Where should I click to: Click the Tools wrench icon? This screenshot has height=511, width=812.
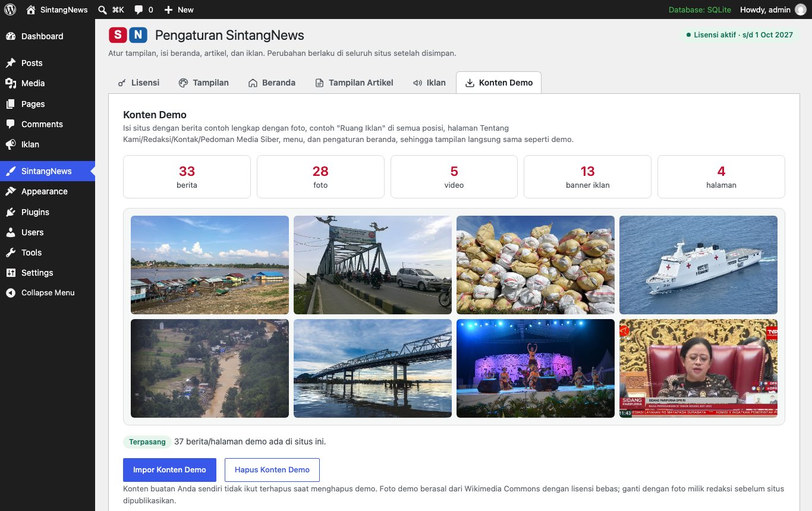click(x=11, y=253)
